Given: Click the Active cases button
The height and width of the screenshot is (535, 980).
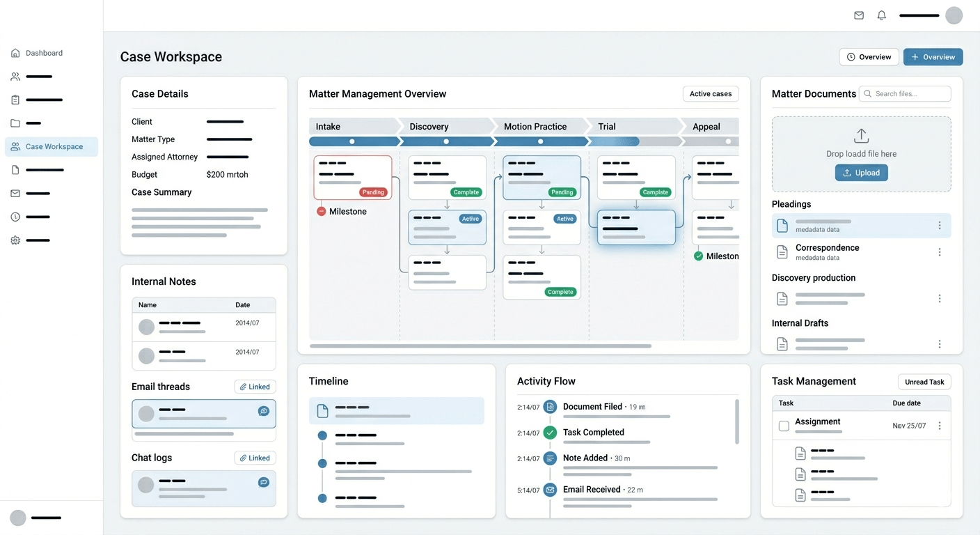Looking at the screenshot, I should coord(710,94).
